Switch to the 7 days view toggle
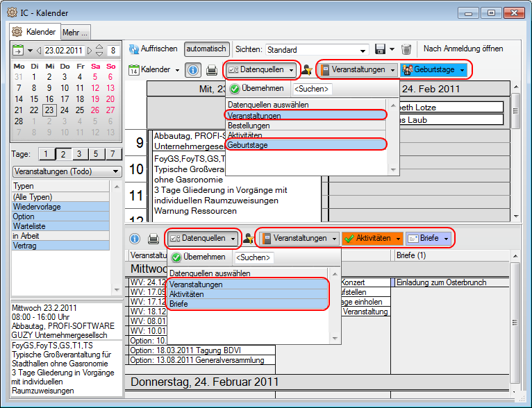 point(112,154)
